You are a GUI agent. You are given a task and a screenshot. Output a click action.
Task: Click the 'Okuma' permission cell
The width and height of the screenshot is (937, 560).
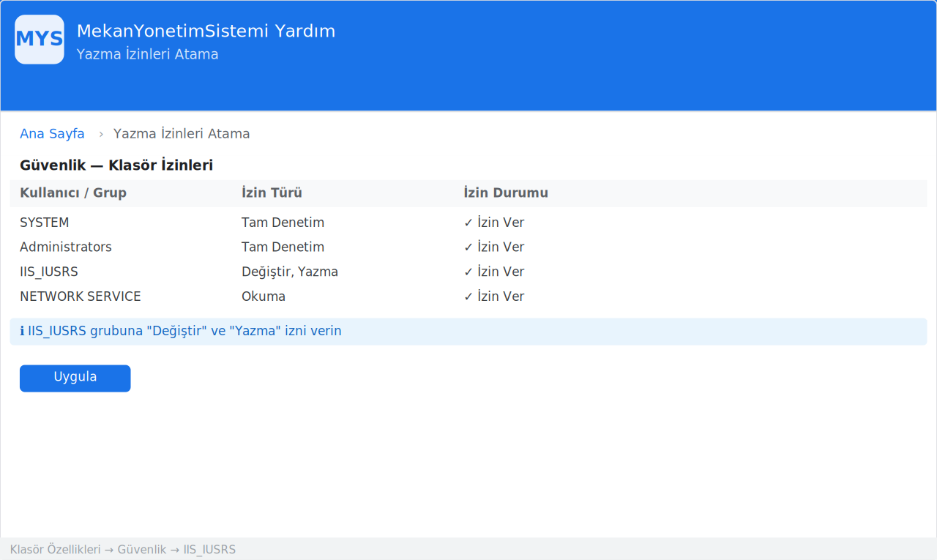[264, 297]
